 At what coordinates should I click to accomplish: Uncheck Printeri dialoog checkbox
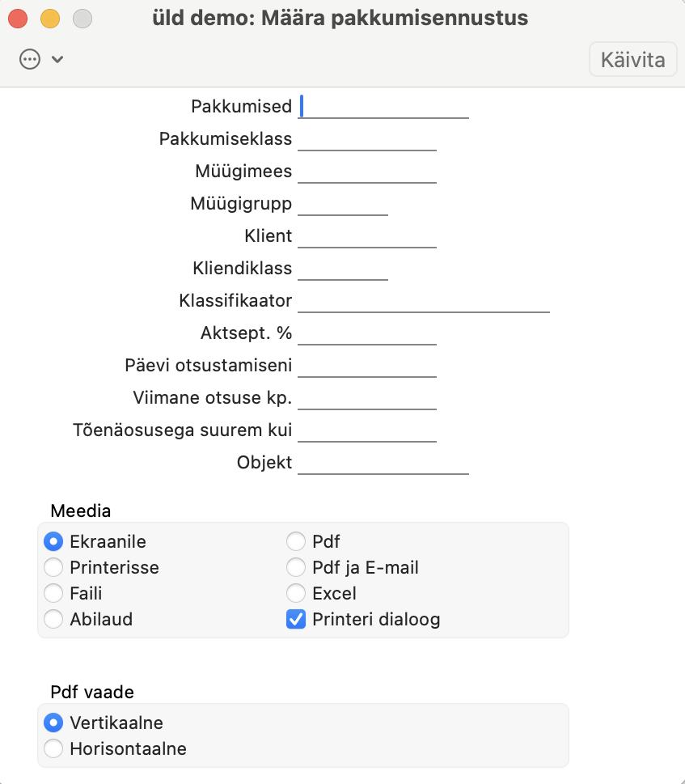[x=296, y=620]
